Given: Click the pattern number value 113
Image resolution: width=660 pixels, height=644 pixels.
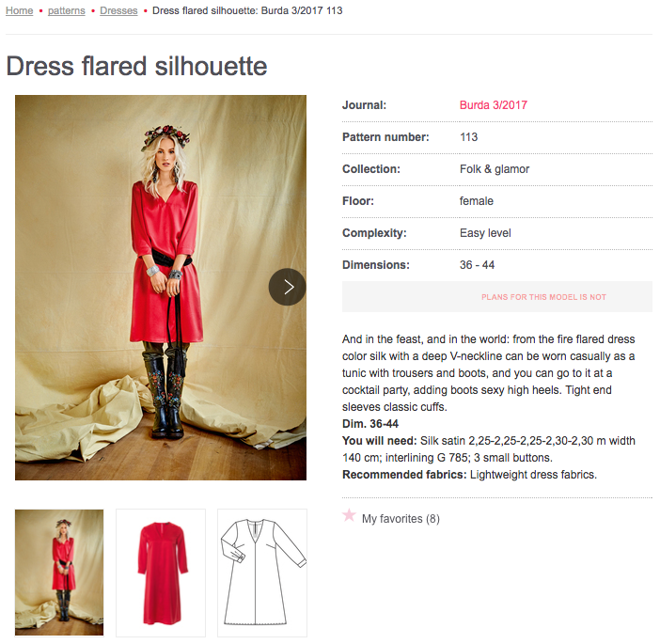Looking at the screenshot, I should click(469, 137).
